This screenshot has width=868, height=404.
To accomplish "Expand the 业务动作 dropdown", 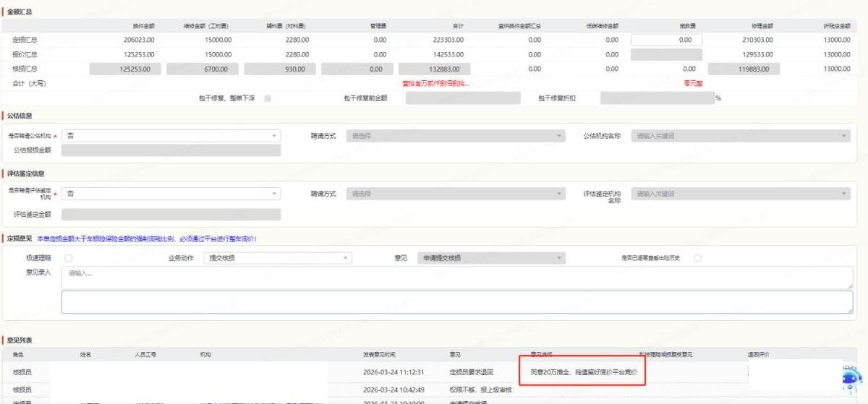I will coord(278,258).
